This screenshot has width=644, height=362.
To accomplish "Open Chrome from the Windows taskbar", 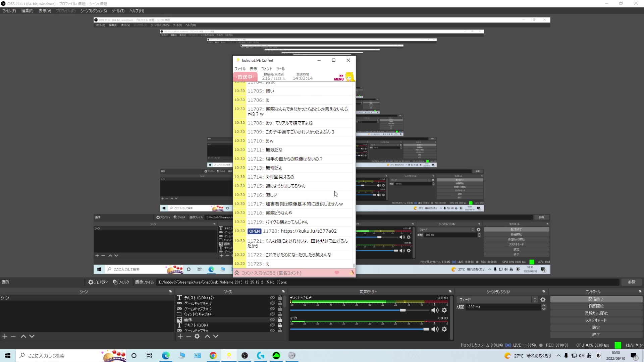I will [213, 356].
